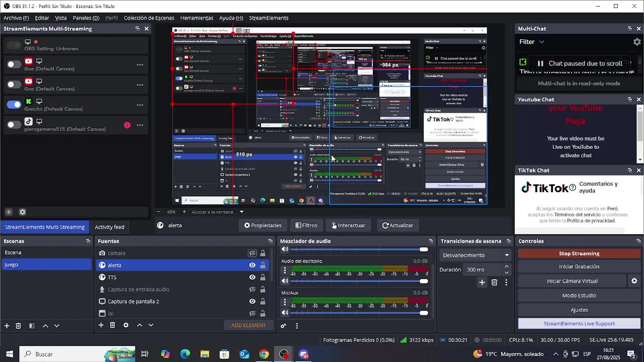Show the camara source
The height and width of the screenshot is (362, 644).
click(252, 253)
